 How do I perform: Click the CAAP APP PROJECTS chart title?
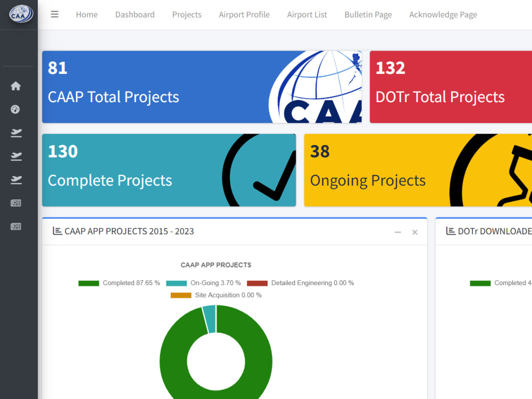[x=216, y=265]
